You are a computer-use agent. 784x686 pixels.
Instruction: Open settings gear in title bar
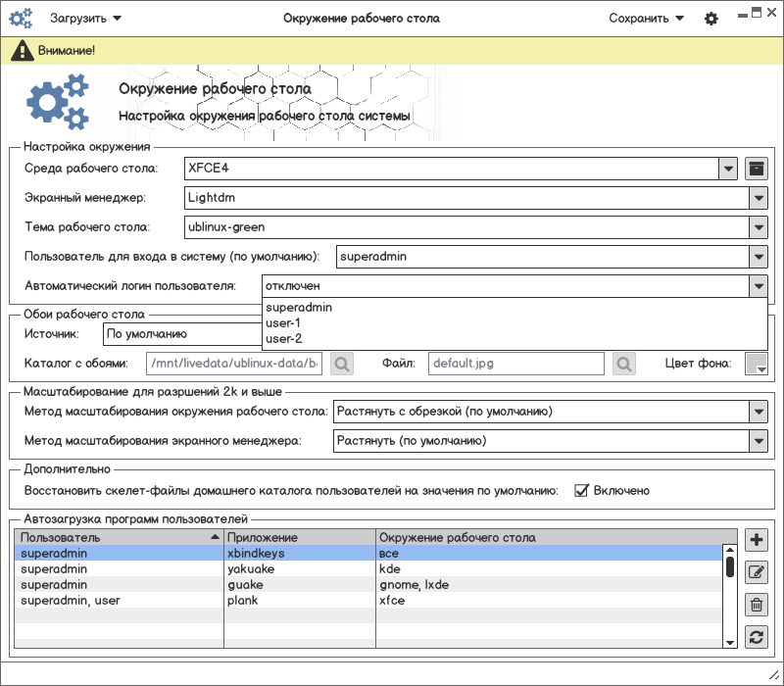[x=711, y=19]
